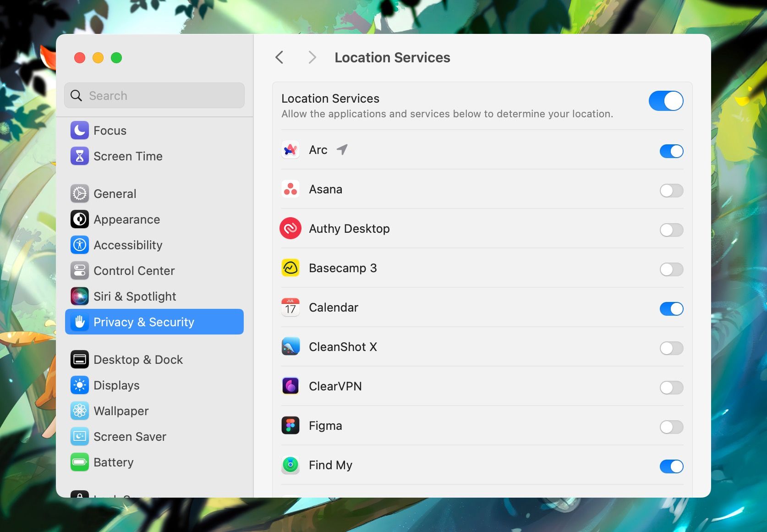Switch to Desktop & Dock settings
Viewport: 767px width, 532px height.
138,359
